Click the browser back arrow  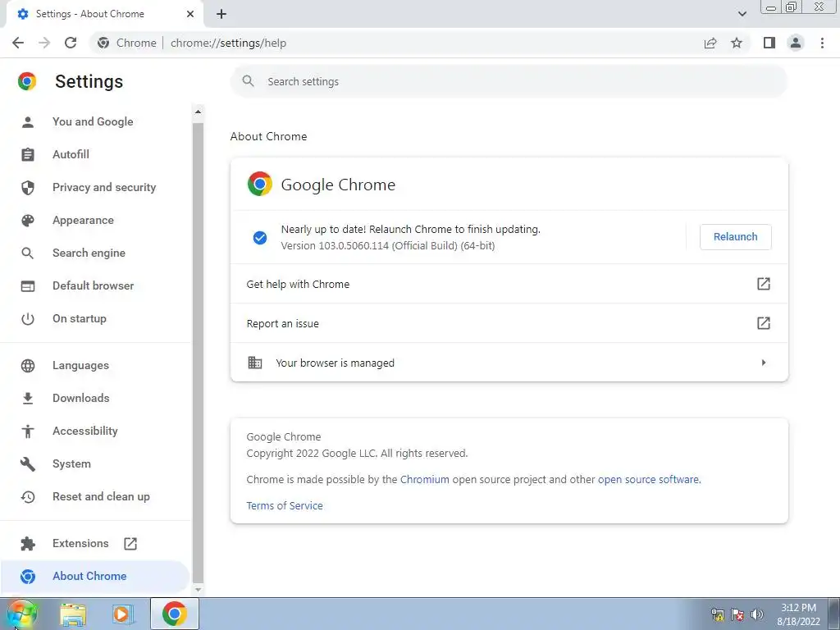(x=18, y=43)
